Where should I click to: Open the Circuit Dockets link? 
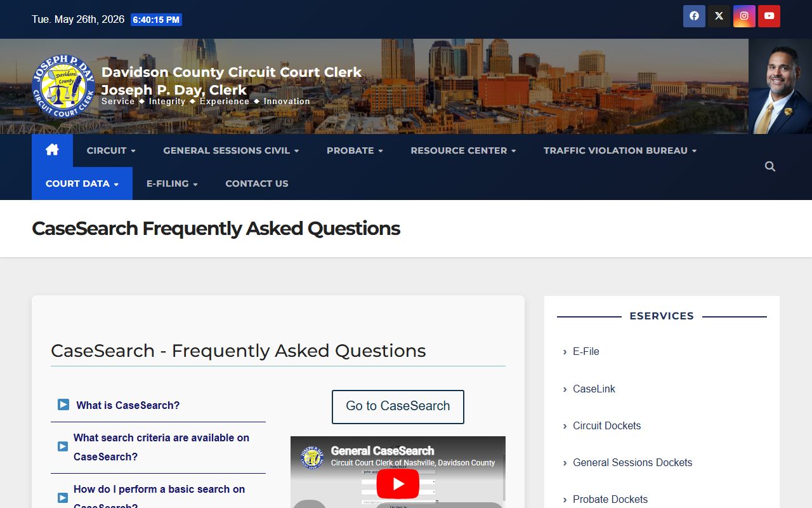[x=606, y=425]
